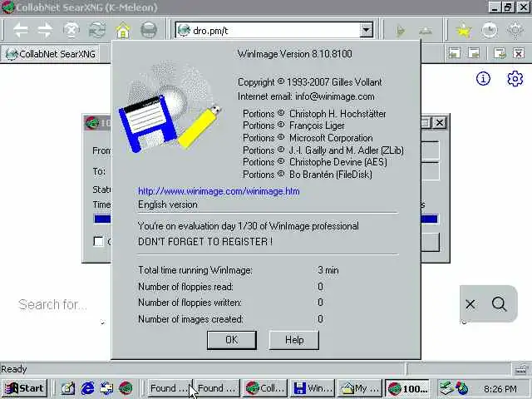Open a new tab with the tab-bar icon
Screen dimensions: 532x399
(x=500, y=53)
